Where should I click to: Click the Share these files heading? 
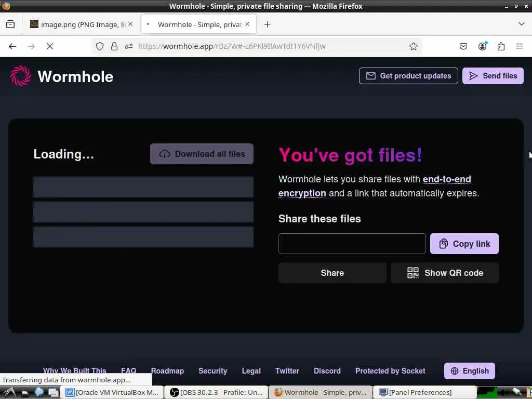pyautogui.click(x=320, y=219)
